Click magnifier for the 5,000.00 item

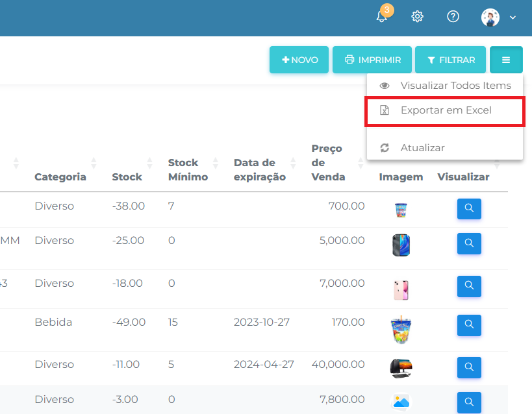(469, 244)
